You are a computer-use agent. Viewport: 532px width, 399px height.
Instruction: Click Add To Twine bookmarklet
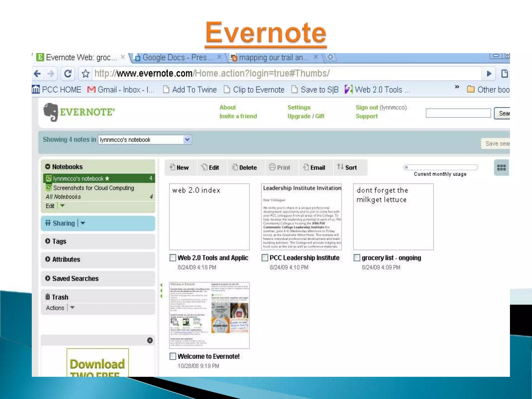pos(190,90)
